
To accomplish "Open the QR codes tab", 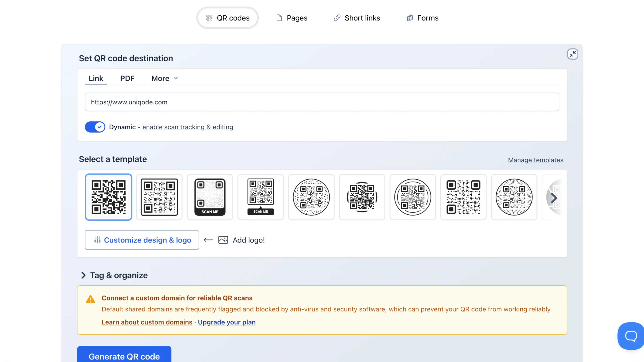I will click(228, 18).
